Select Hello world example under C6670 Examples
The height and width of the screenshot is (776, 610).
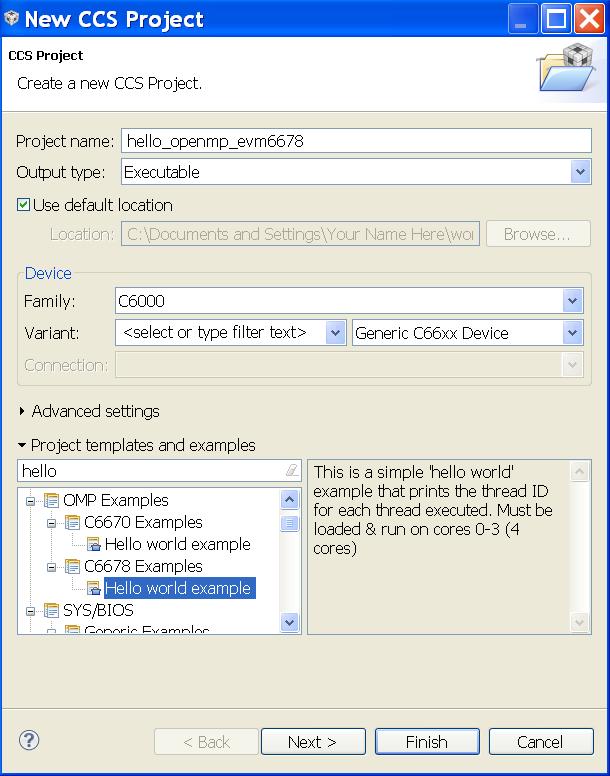(177, 544)
